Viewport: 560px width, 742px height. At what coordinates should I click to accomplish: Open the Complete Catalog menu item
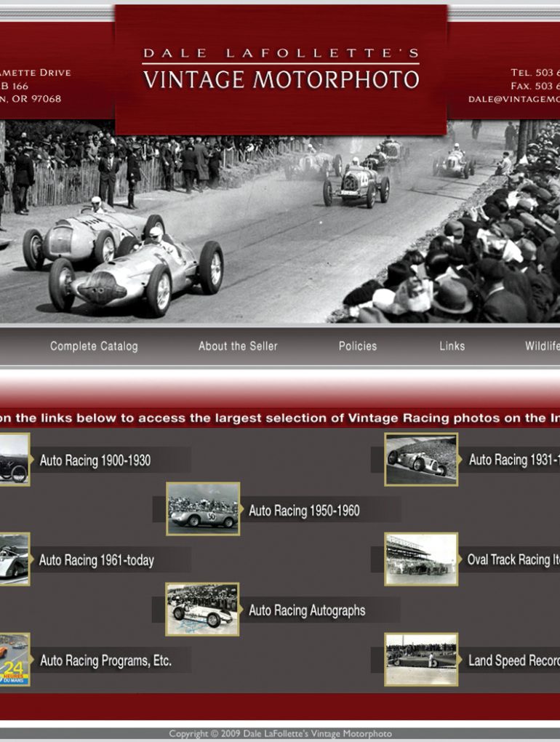(94, 346)
